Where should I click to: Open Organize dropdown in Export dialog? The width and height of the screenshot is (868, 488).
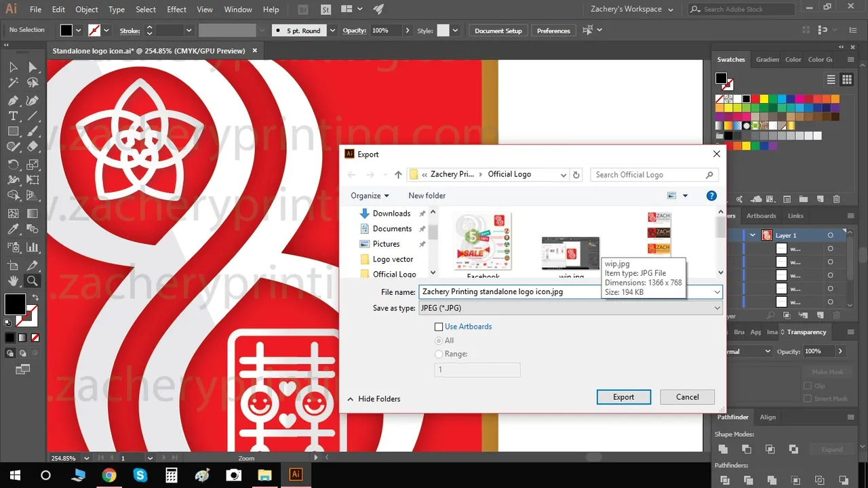370,196
